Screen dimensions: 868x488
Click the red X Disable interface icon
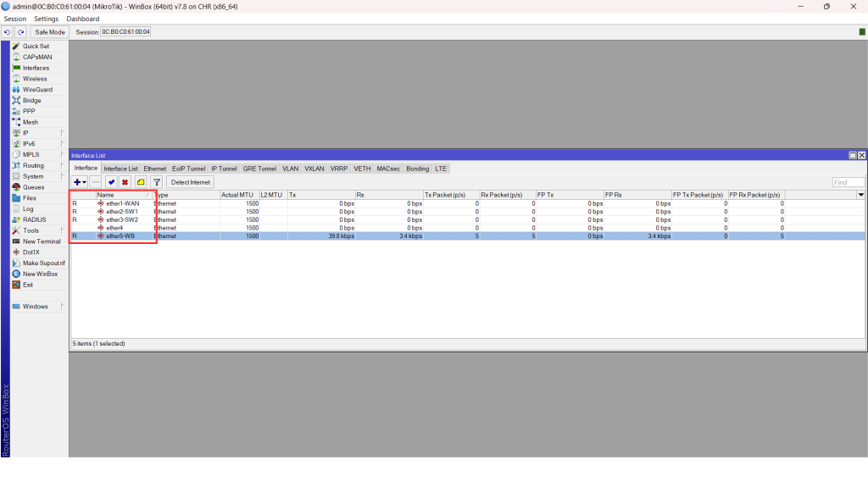coord(125,182)
